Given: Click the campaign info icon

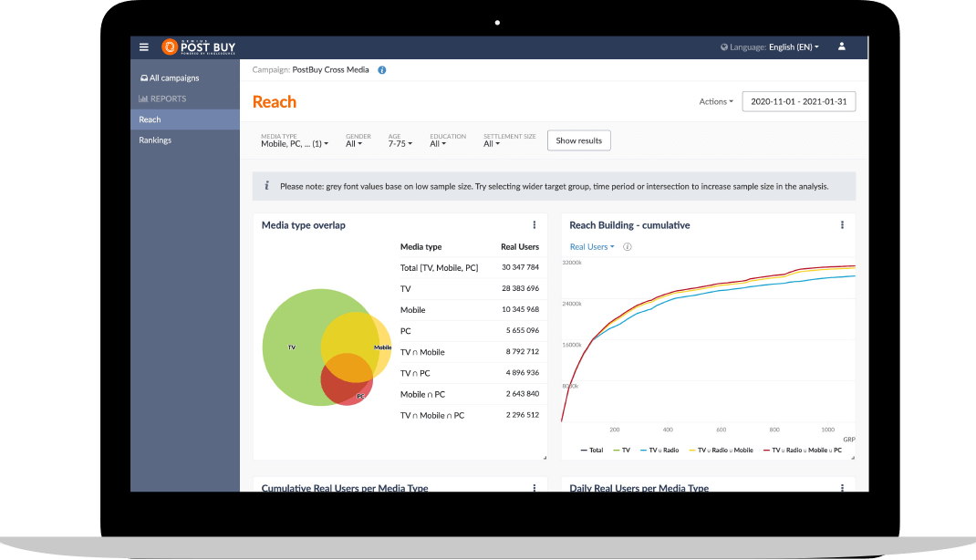Looking at the screenshot, I should (382, 70).
